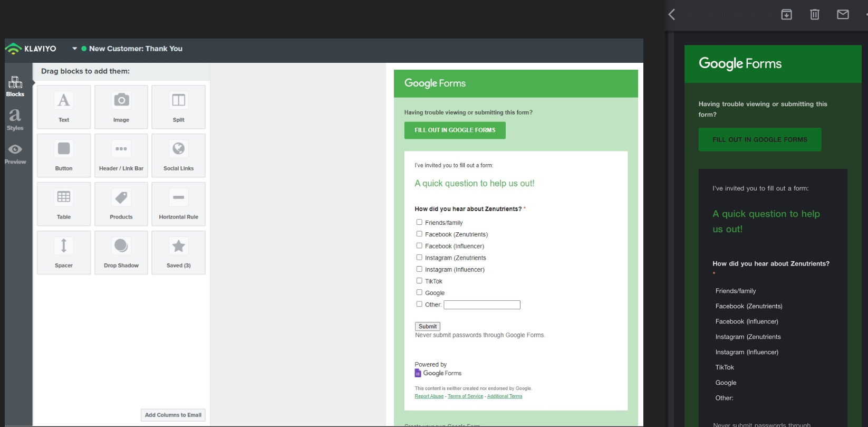Click the archive icon in the mail window
The height and width of the screenshot is (427, 868).
click(786, 15)
